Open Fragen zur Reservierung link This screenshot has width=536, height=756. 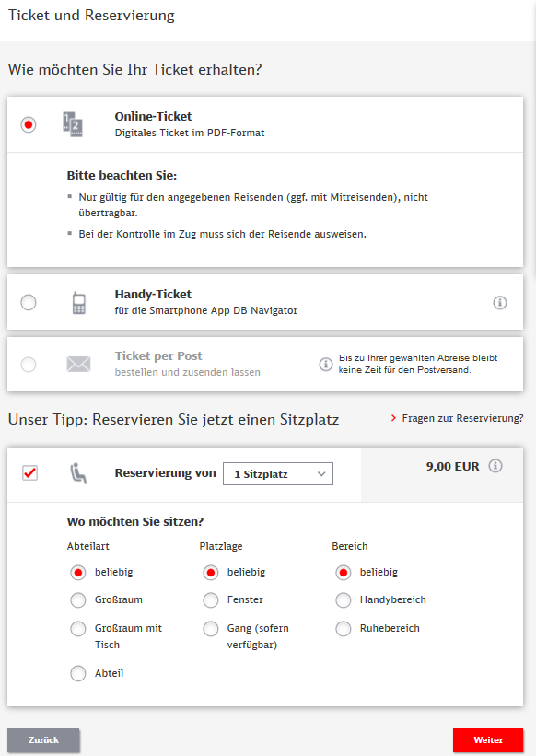tap(462, 418)
